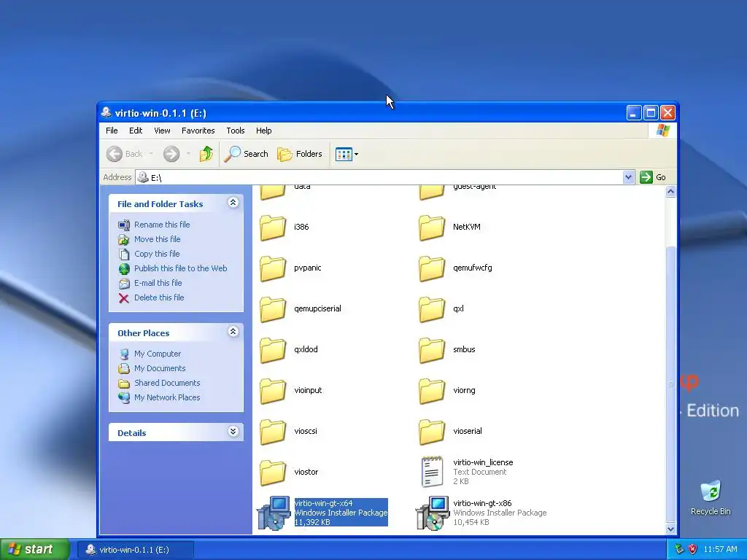747x560 pixels.
Task: Toggle the Folders pane
Action: click(300, 154)
